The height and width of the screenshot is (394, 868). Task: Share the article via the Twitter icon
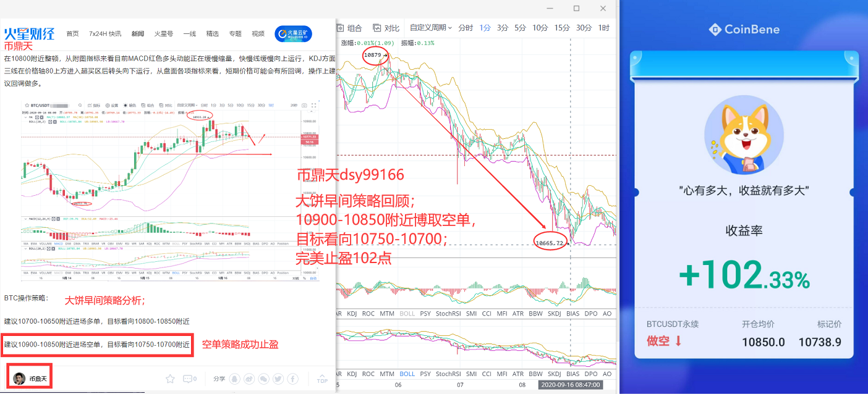(x=279, y=379)
